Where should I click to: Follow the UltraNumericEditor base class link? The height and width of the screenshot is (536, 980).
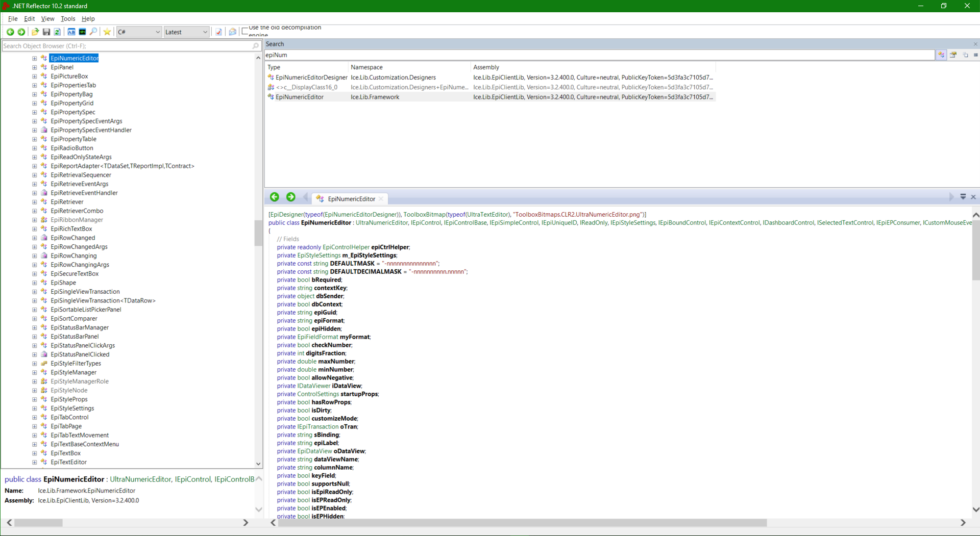(381, 223)
